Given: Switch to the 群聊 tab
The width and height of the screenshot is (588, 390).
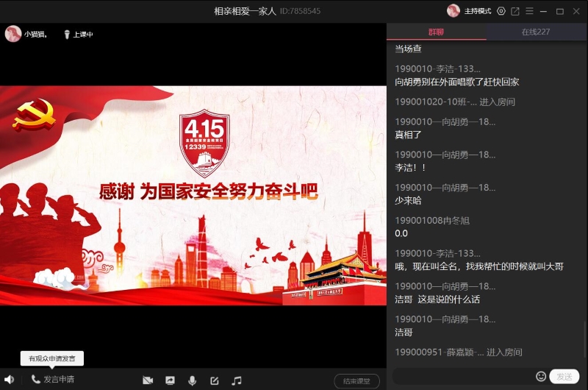Looking at the screenshot, I should pos(437,32).
